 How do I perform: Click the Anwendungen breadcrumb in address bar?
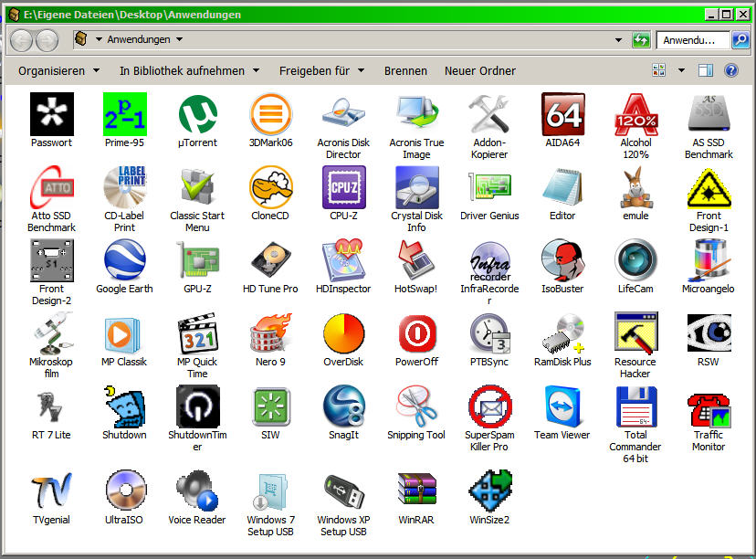point(139,39)
